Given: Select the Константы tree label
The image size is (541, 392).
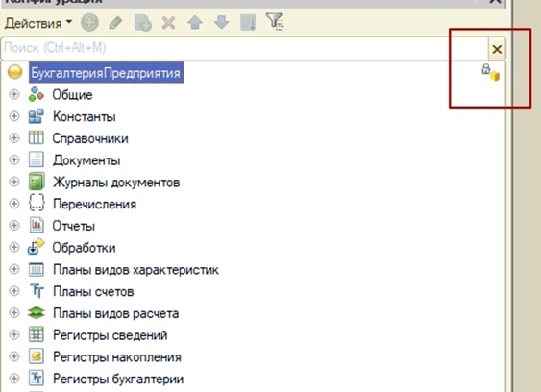Looking at the screenshot, I should [x=85, y=116].
